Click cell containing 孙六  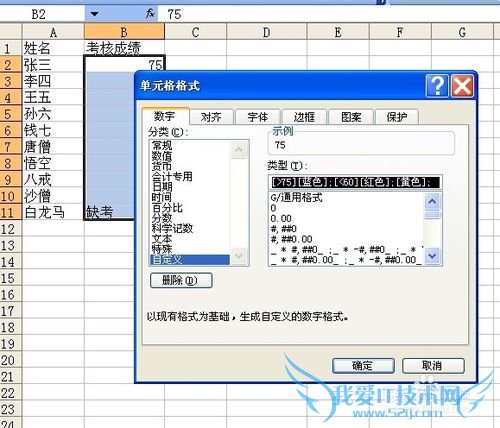[x=53, y=114]
